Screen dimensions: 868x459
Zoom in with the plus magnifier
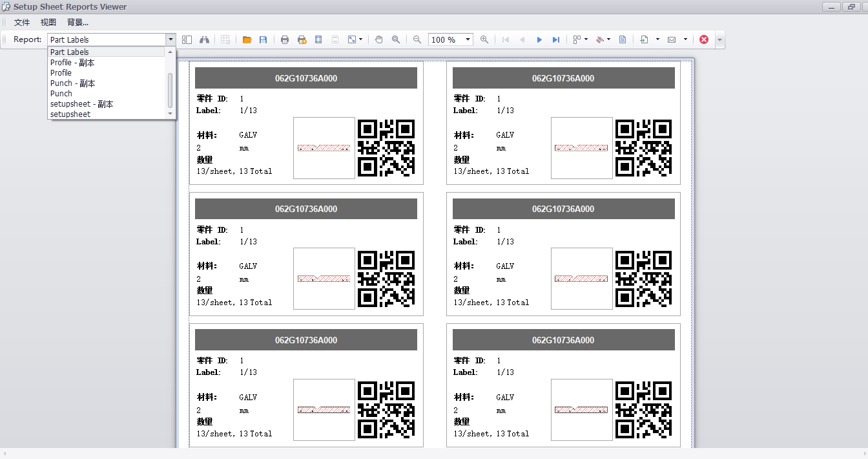click(484, 39)
